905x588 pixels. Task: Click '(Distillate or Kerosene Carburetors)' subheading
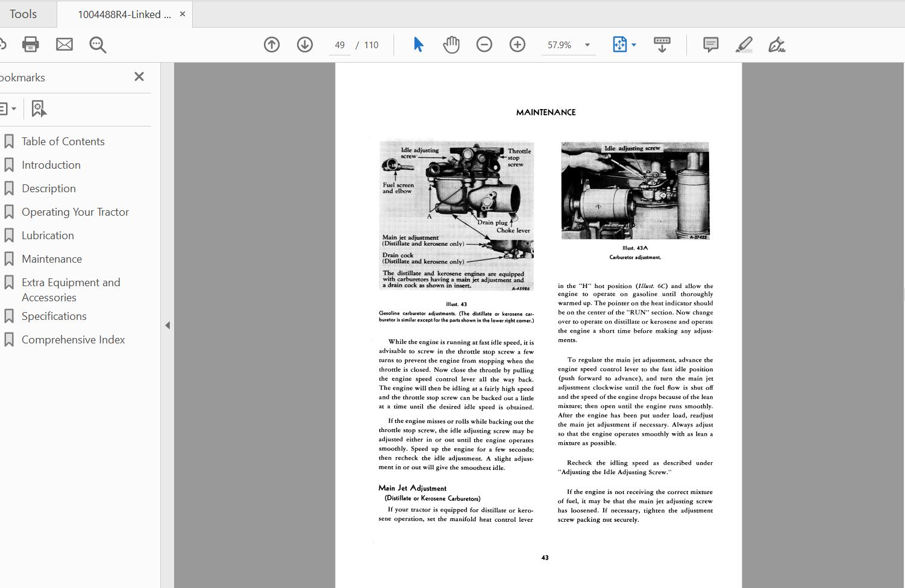[433, 498]
